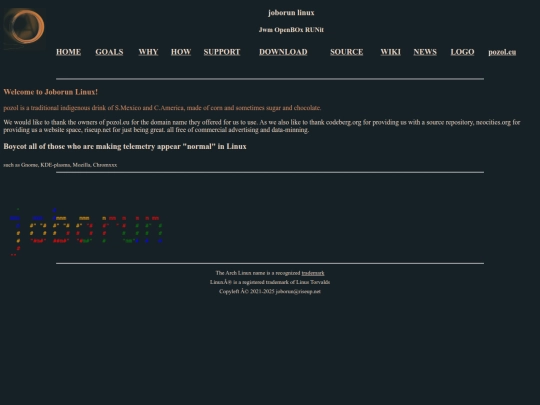This screenshot has width=540, height=405.
Task: View the LOGO page
Action: click(462, 52)
